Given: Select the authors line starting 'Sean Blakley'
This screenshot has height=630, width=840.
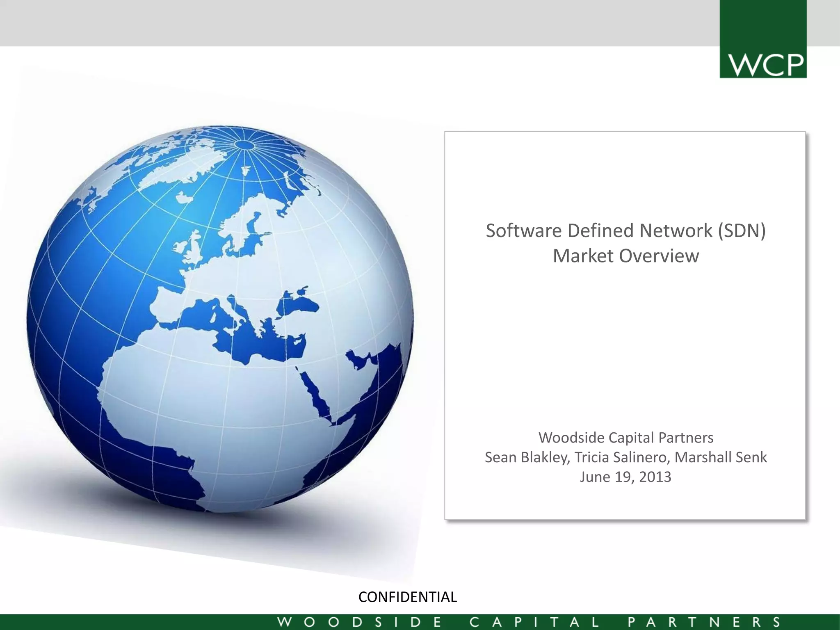Looking at the screenshot, I should (x=625, y=457).
